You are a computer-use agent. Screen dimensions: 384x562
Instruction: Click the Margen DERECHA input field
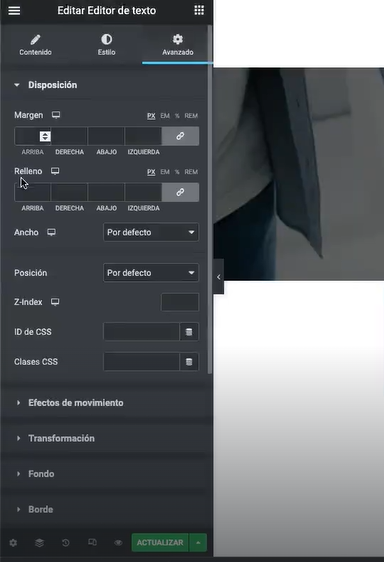(x=69, y=136)
